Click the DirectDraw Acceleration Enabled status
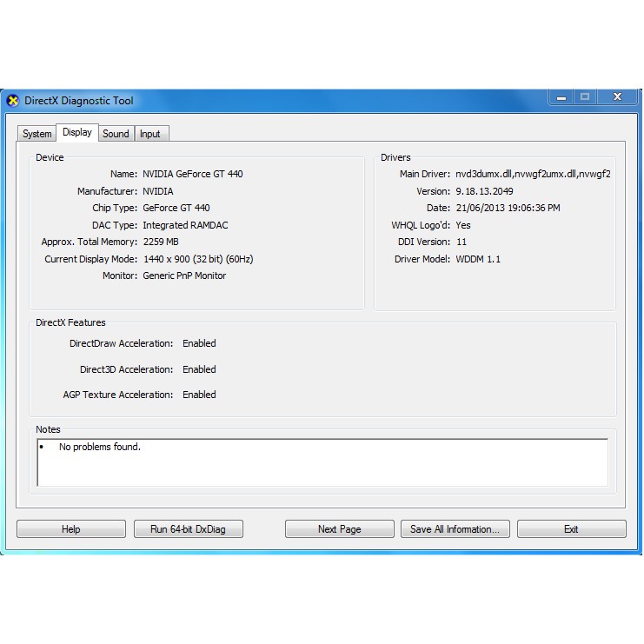Image resolution: width=644 pixels, height=644 pixels. (199, 343)
